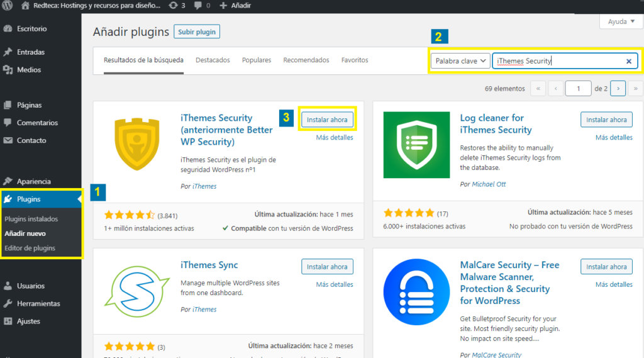Screen dimensions: 644x358
Task: Click the Log cleaner green shield thumbnail
Action: (x=416, y=145)
